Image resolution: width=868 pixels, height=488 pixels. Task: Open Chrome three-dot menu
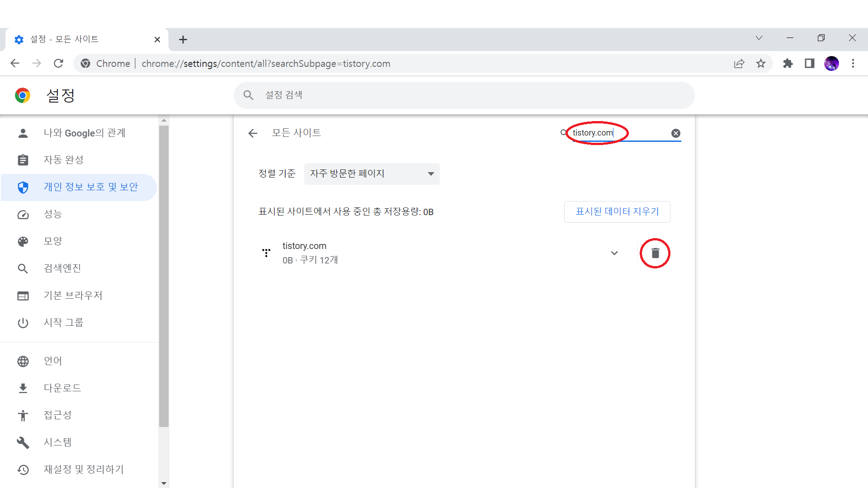coord(853,64)
